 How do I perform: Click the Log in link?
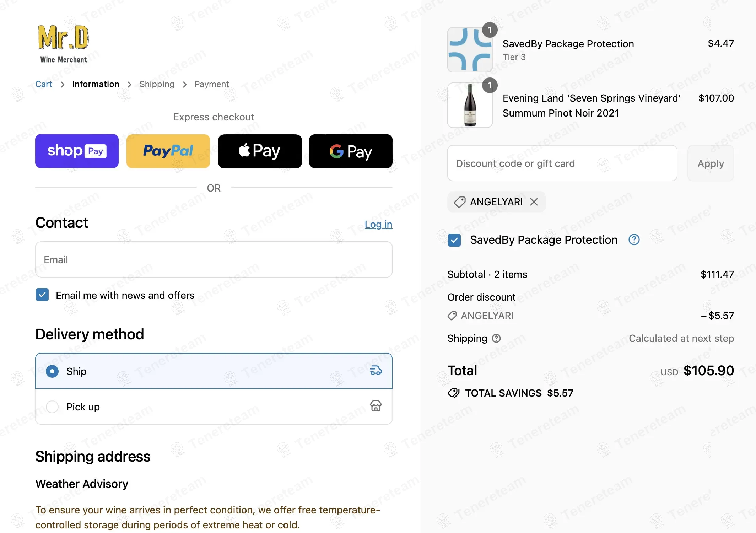(378, 224)
